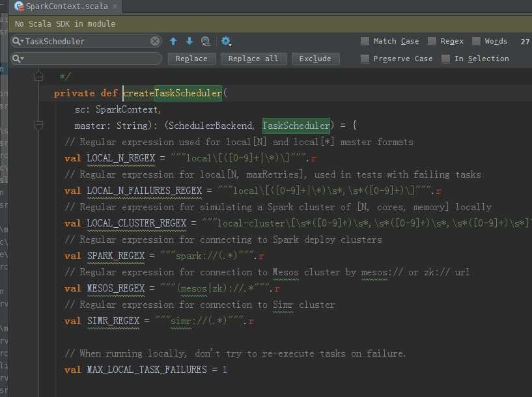This screenshot has width=532, height=397.
Task: Open search history dropdown in find field
Action: tap(18, 42)
